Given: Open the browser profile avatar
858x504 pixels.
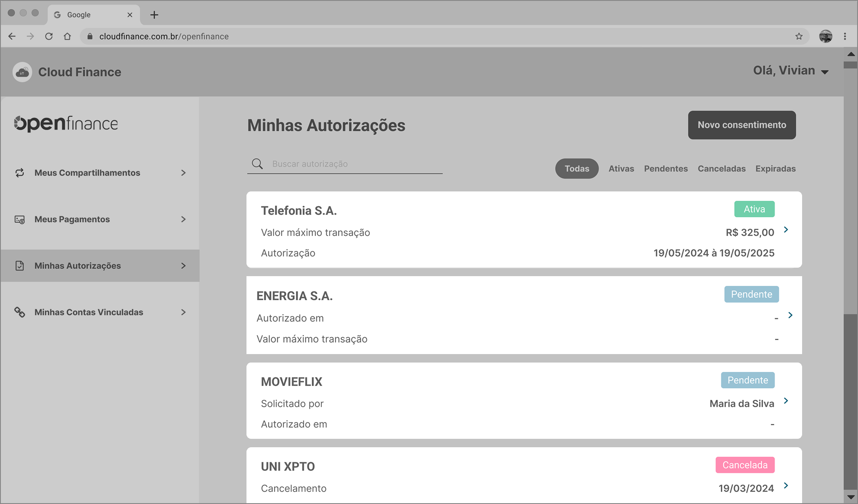Looking at the screenshot, I should 825,36.
